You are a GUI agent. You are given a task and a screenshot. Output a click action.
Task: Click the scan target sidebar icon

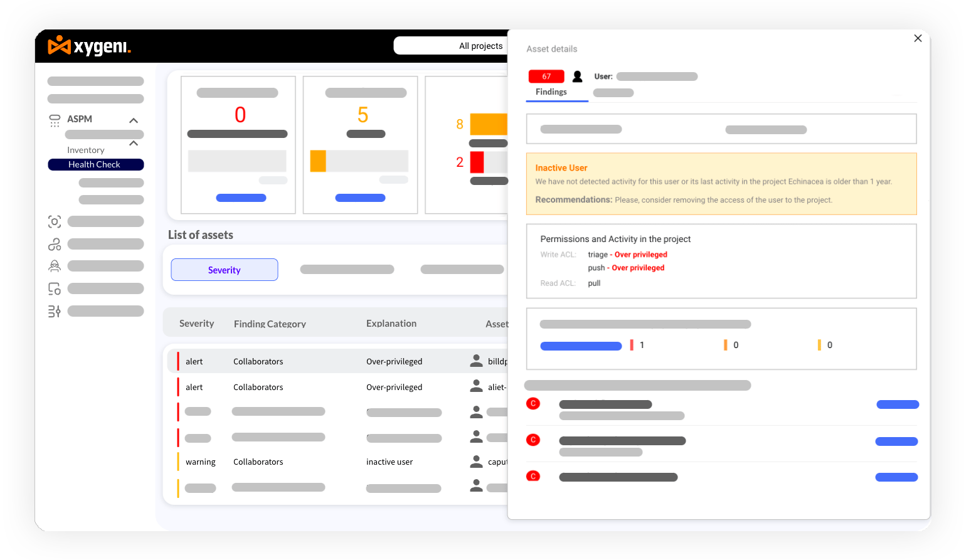(x=55, y=221)
